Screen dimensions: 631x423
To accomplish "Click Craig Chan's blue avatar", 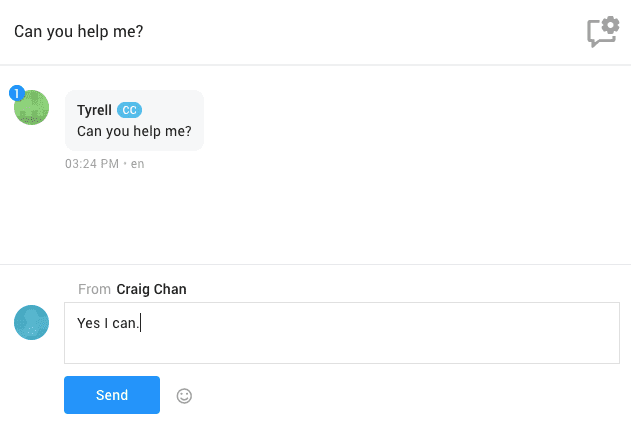I will (32, 322).
